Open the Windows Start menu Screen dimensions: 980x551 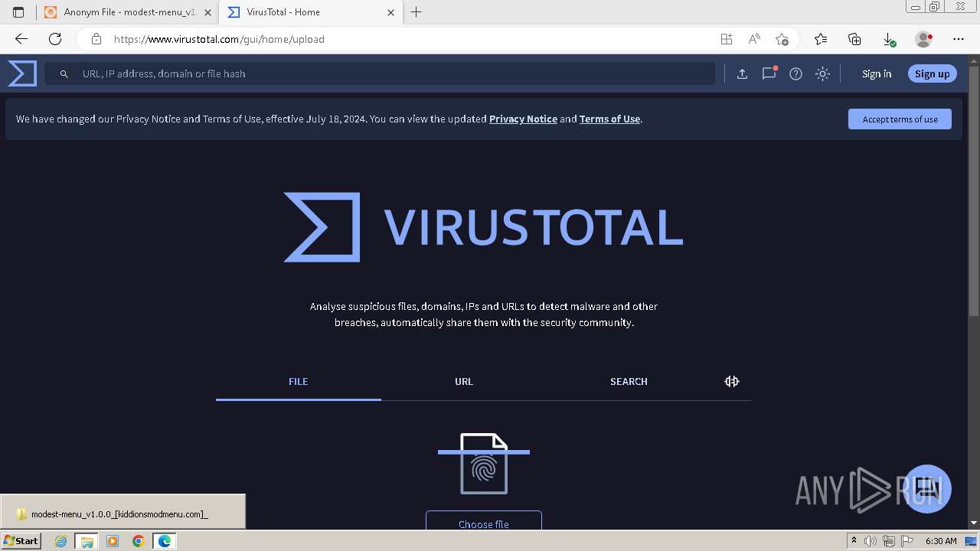click(x=21, y=540)
